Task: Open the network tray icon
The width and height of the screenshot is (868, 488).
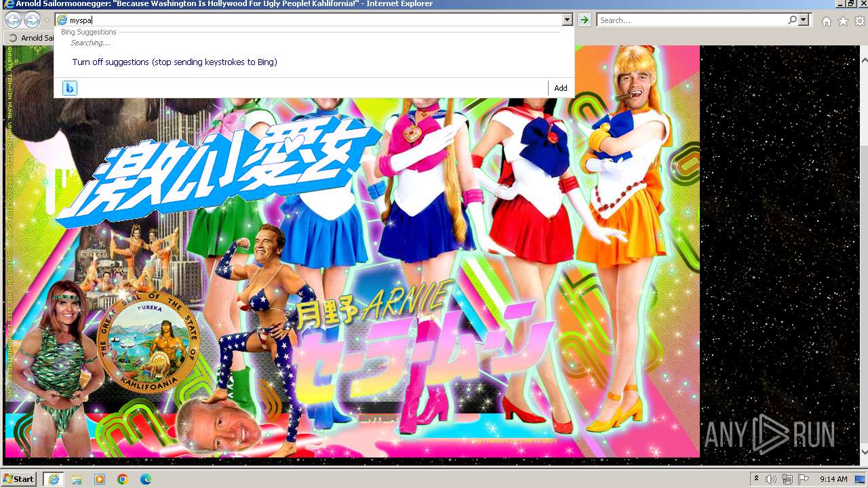Action: [x=787, y=479]
